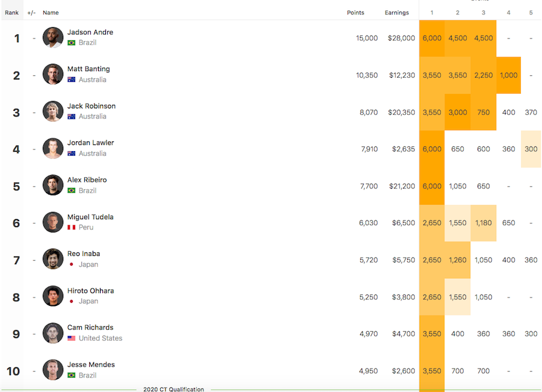The width and height of the screenshot is (542, 392).
Task: Select Jordan Lawler's avatar
Action: click(x=53, y=148)
